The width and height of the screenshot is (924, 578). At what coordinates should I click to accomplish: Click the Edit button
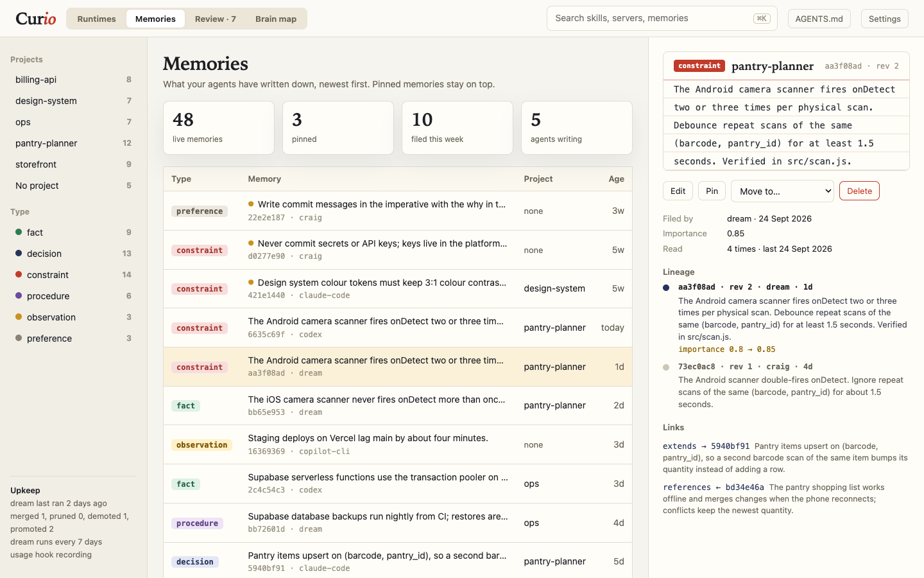click(x=678, y=191)
